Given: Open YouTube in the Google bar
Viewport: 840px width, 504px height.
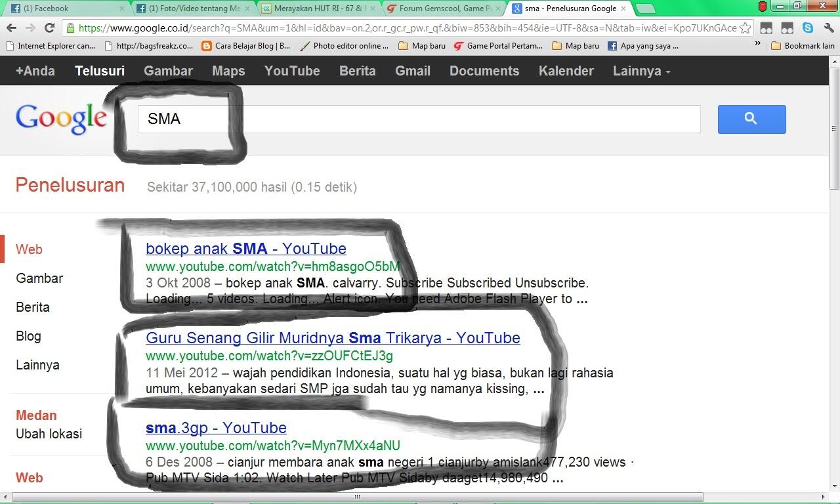Looking at the screenshot, I should click(x=292, y=71).
